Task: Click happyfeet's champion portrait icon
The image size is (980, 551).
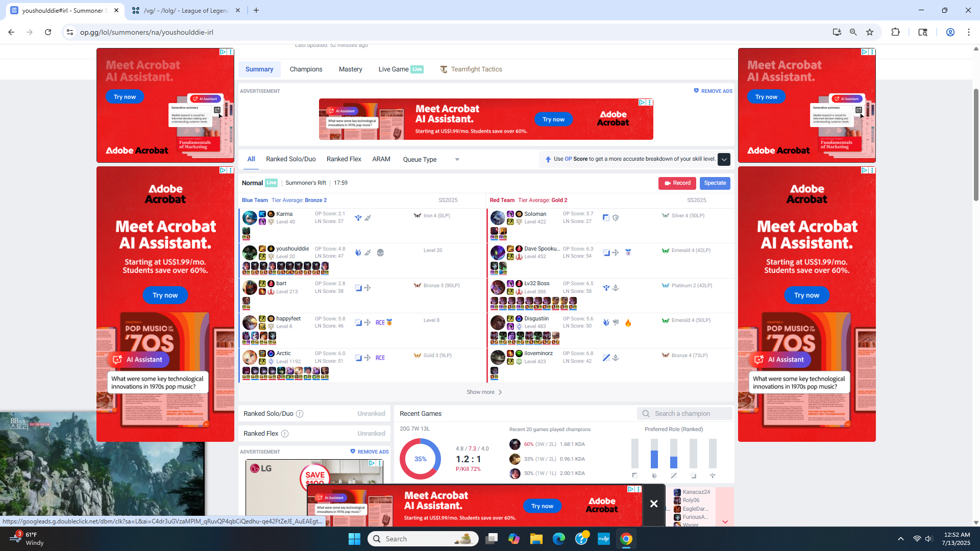Action: (250, 322)
